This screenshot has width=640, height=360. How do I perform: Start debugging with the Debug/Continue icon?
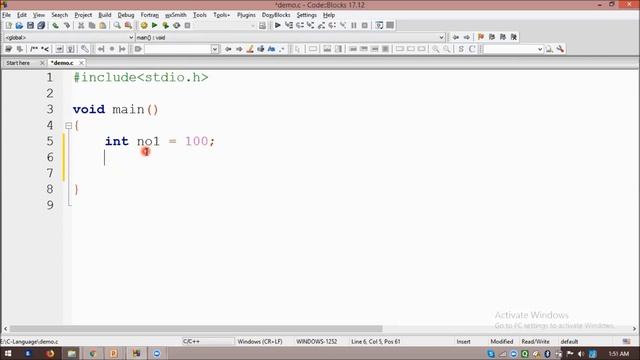278,25
